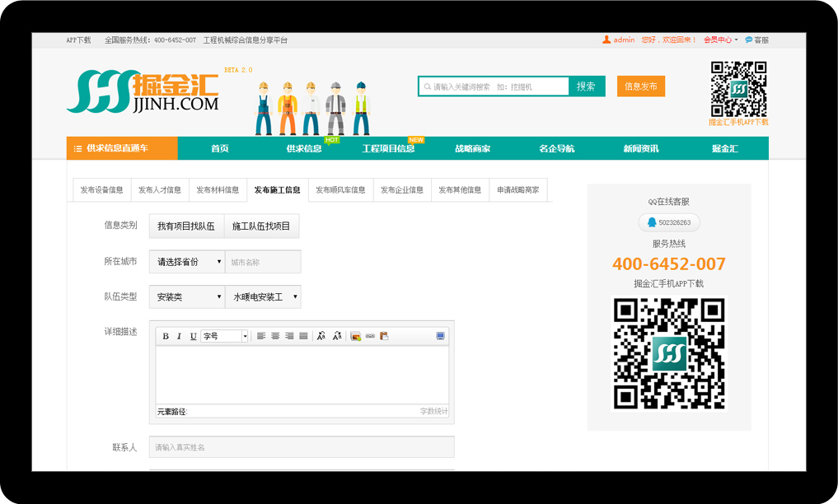Click the paste clipboard icon in editor
838x504 pixels.
[x=384, y=336]
